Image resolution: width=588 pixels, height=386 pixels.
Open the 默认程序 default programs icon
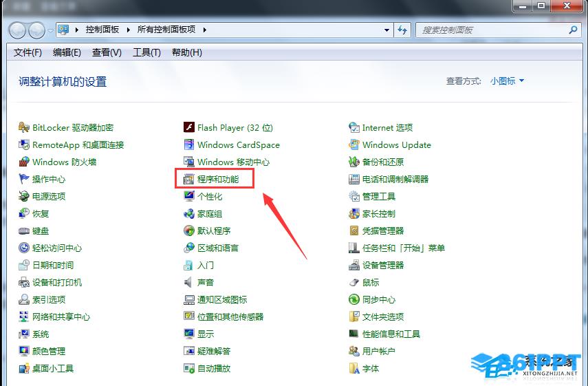pos(189,230)
